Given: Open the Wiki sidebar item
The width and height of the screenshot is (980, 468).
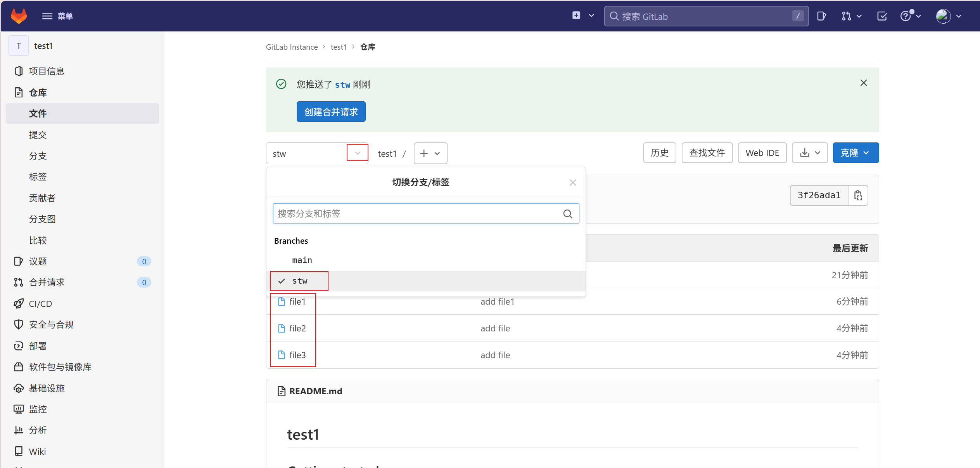Looking at the screenshot, I should coord(37,451).
